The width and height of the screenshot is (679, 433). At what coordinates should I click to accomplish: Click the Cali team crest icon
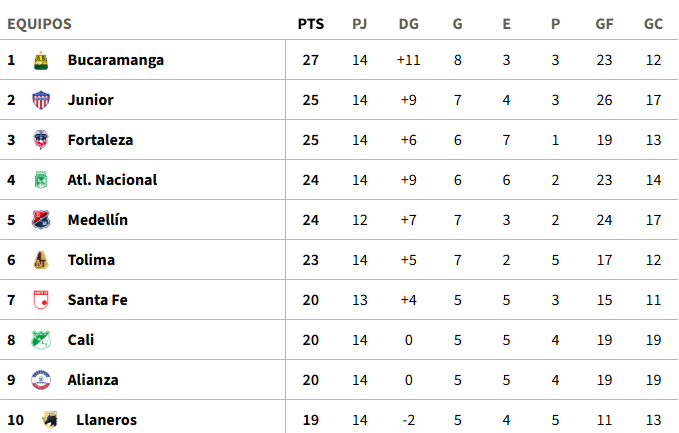[x=41, y=340]
